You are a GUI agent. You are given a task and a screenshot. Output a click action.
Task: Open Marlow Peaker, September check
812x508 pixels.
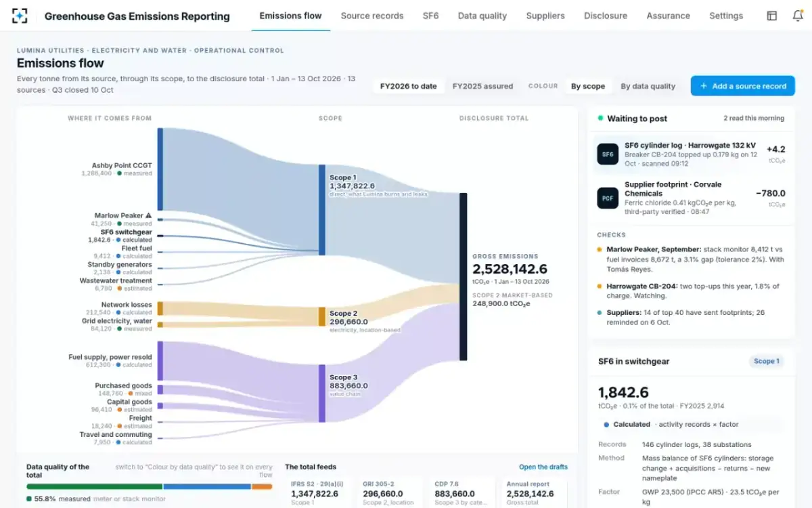(691, 259)
